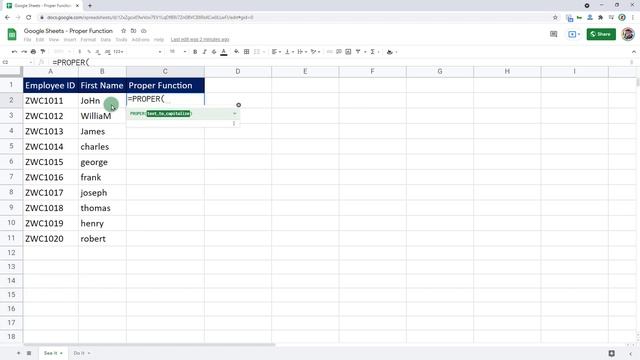Select cell B2 containing JoHn
This screenshot has height=360, width=640.
[x=102, y=100]
